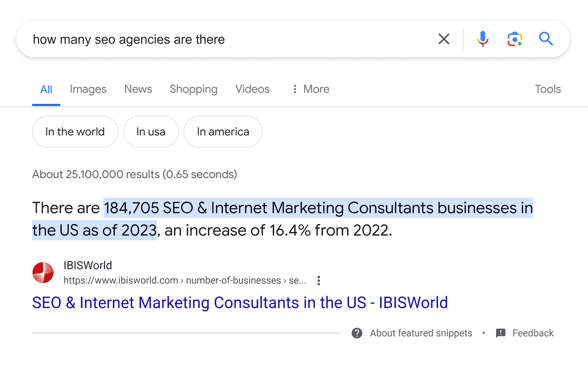Screen dimensions: 588x372
Task: Open the three-dot menu next to the IBISWorld URL
Action: tap(319, 281)
